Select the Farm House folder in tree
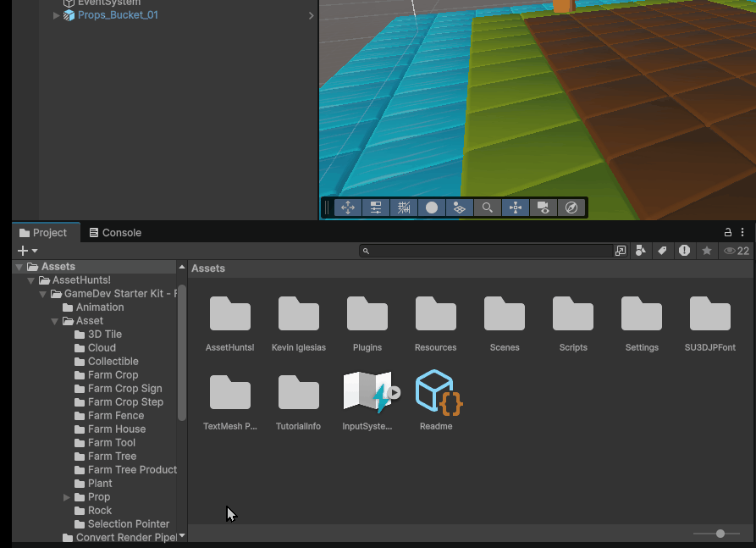The height and width of the screenshot is (548, 756). click(x=117, y=429)
